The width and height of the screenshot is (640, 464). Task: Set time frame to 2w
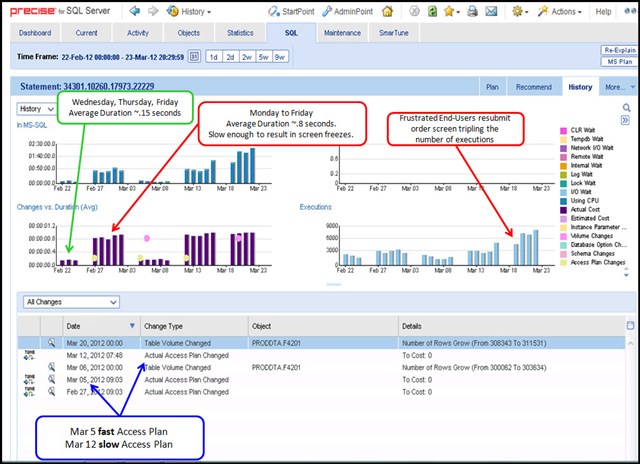(x=247, y=57)
